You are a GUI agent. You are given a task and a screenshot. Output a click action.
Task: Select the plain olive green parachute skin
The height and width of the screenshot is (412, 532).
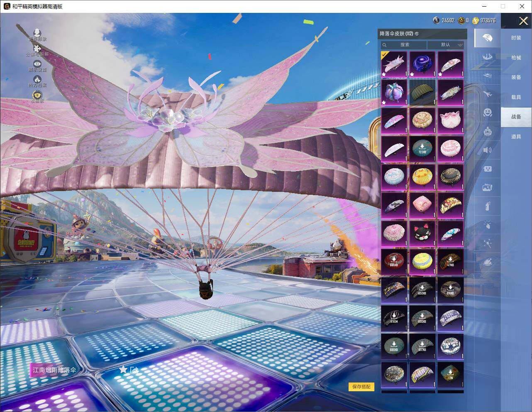422,92
